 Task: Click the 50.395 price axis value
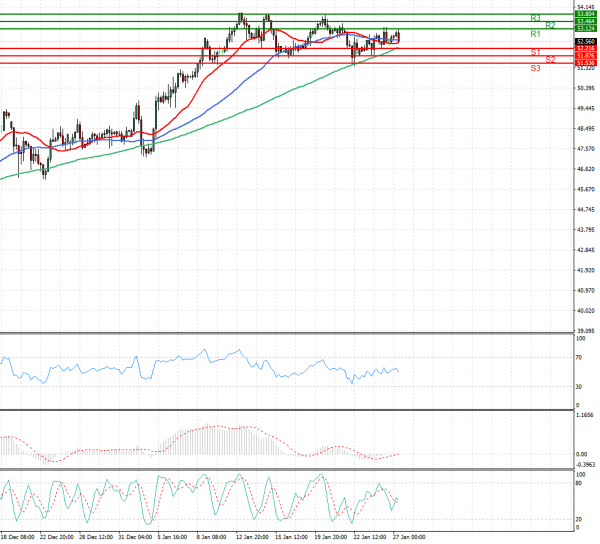[x=586, y=88]
